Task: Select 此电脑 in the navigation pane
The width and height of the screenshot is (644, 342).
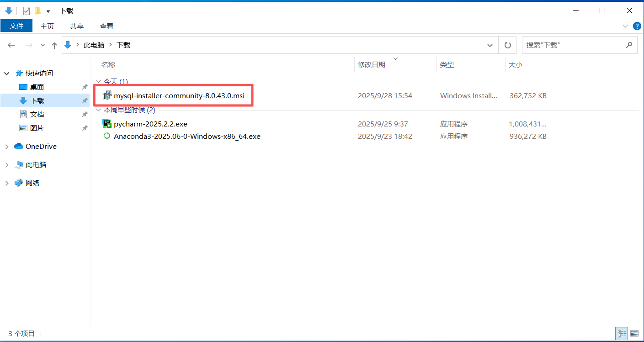Action: point(36,165)
